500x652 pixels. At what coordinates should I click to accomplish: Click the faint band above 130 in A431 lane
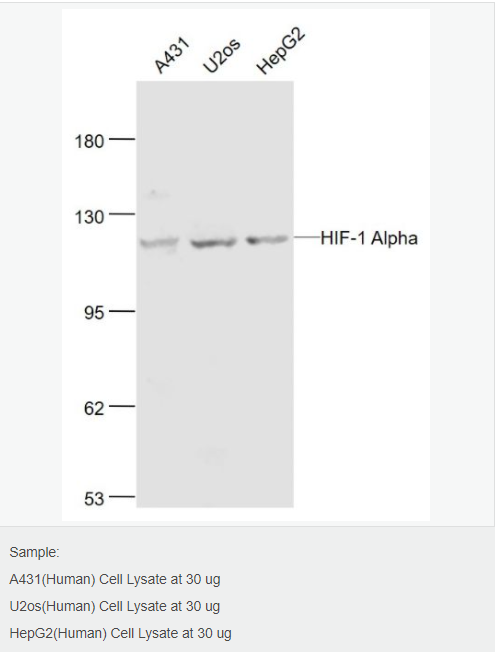tap(156, 194)
